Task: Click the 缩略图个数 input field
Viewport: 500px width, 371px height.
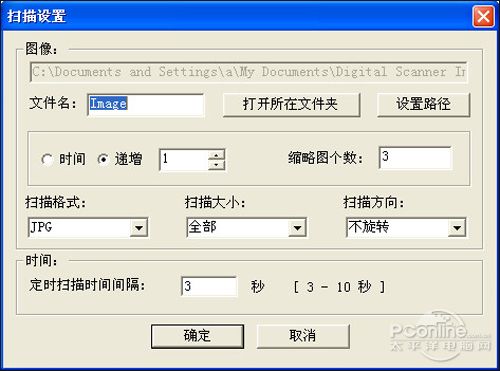Action: click(x=415, y=158)
